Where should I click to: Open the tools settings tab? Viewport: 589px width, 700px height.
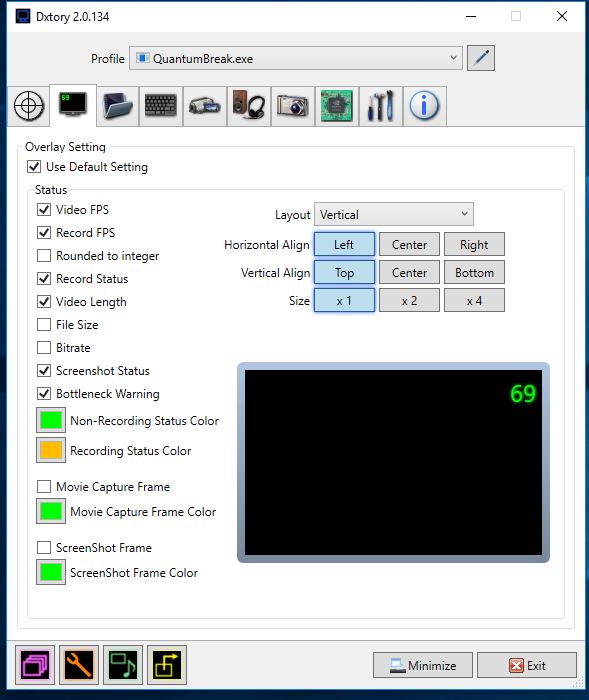point(380,106)
